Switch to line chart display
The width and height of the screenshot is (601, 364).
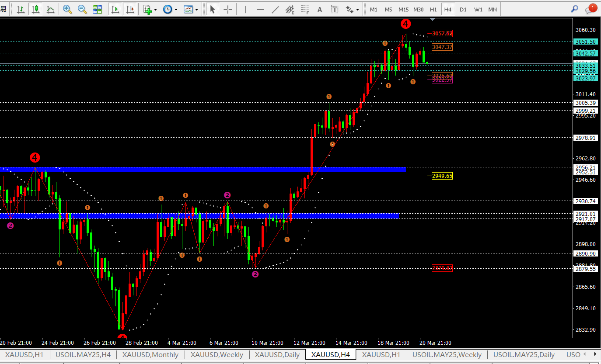pyautogui.click(x=50, y=9)
